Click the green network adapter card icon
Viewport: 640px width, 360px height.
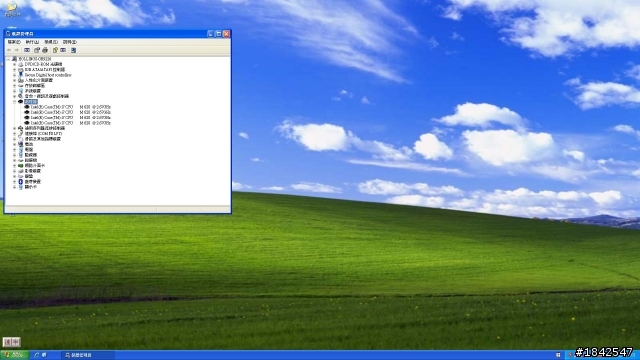coord(20,165)
